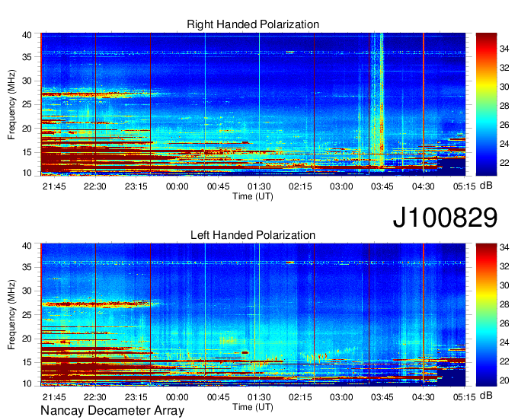The width and height of the screenshot is (518, 420).
Task: Select the J100829 observation identifier
Action: click(445, 218)
